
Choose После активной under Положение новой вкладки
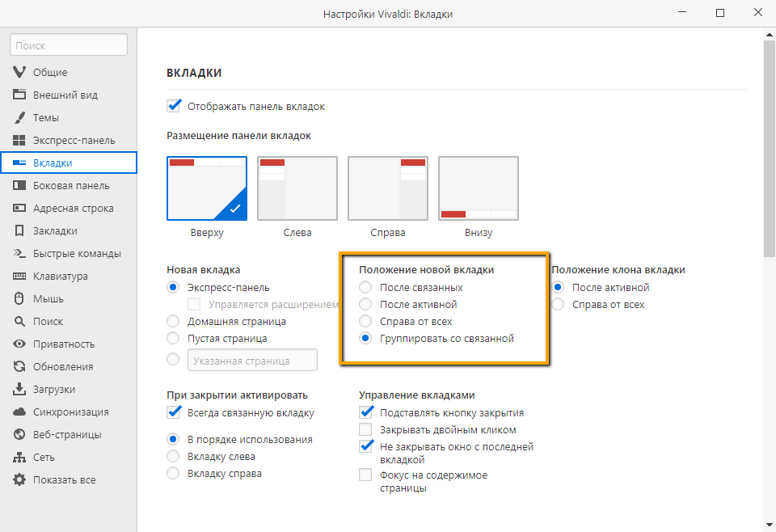365,304
